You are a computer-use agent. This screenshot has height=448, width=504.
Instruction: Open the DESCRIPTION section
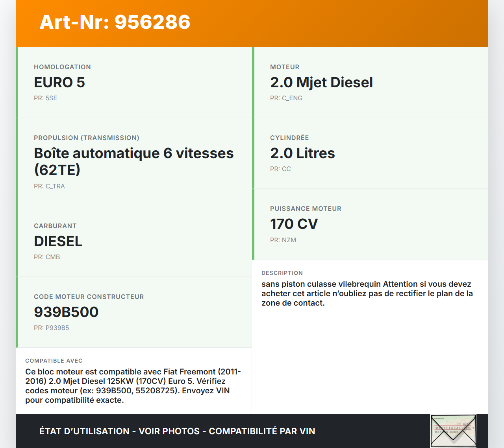click(x=282, y=273)
